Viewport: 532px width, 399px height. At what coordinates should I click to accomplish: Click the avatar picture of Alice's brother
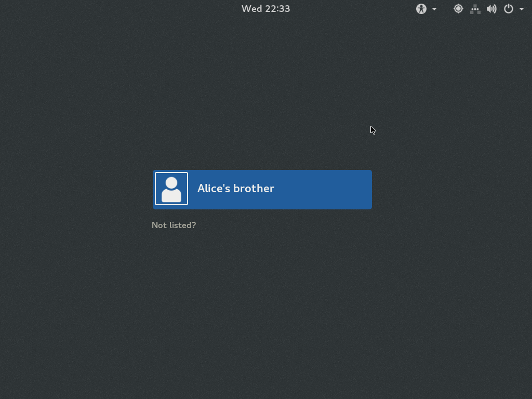(x=171, y=189)
